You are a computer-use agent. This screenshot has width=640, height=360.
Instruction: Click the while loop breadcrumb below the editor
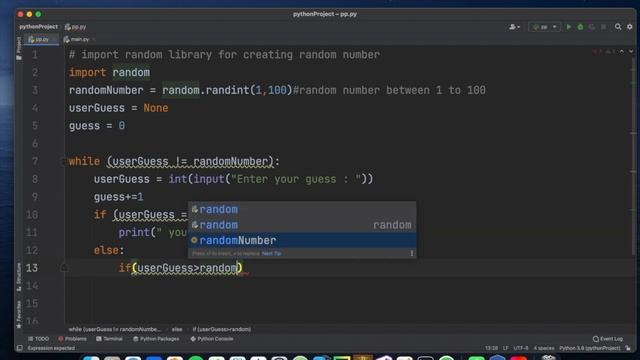tap(115, 329)
